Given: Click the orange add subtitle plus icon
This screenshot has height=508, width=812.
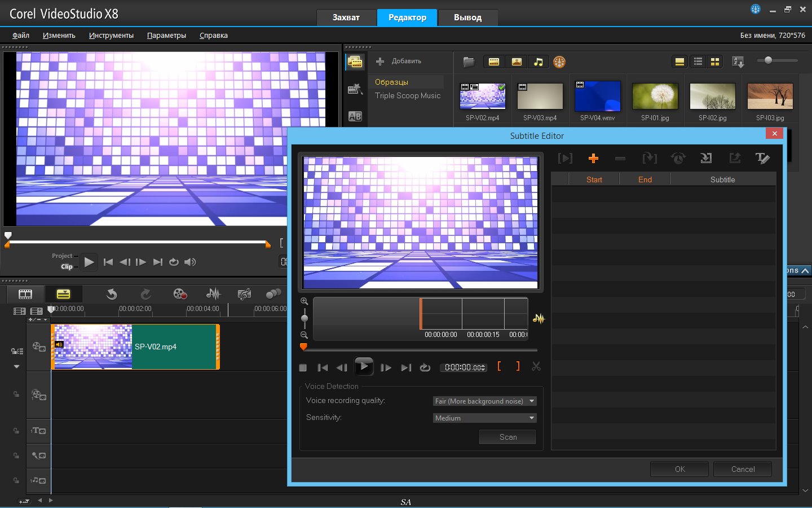Looking at the screenshot, I should [593, 159].
